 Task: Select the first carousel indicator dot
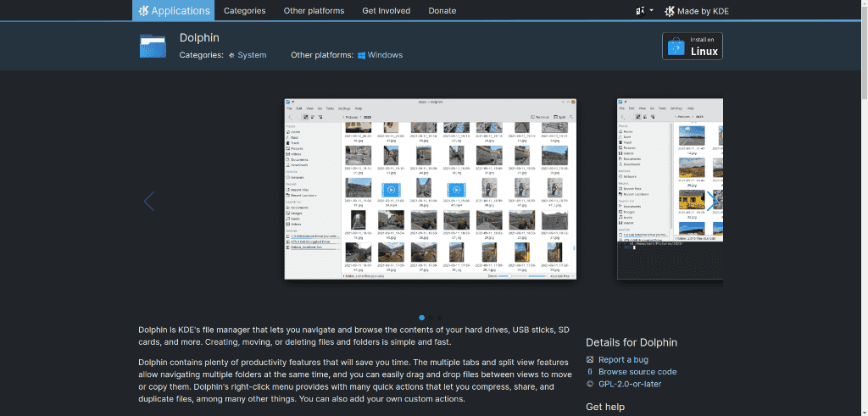[422, 318]
